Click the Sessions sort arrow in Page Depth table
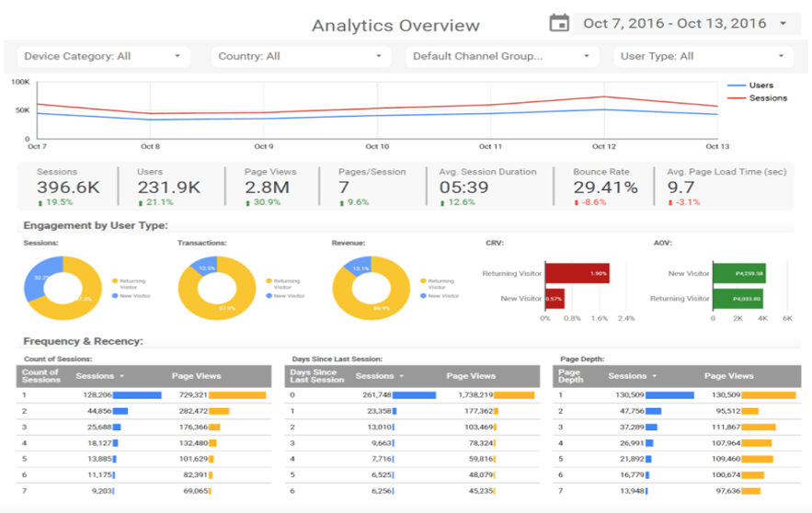The height and width of the screenshot is (513, 812). point(655,376)
